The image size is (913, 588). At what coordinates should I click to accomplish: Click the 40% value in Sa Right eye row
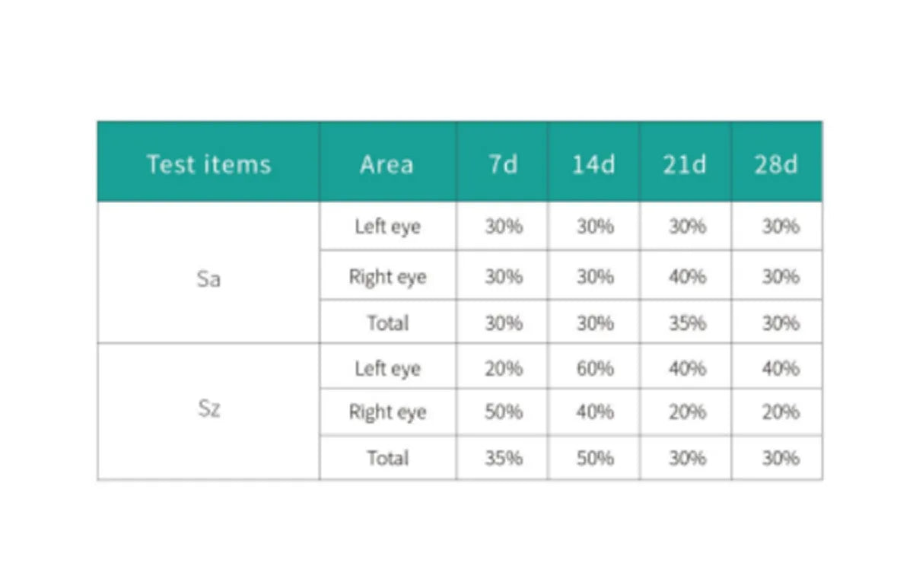click(x=687, y=276)
